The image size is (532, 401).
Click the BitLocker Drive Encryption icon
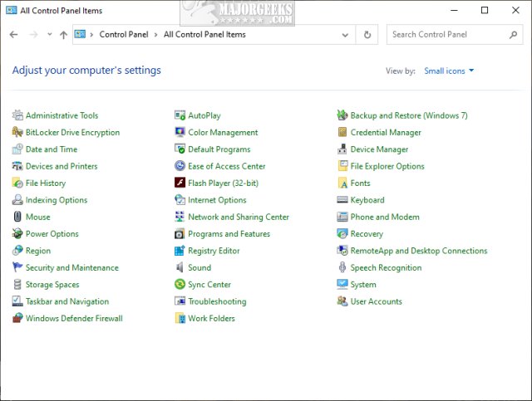click(18, 133)
